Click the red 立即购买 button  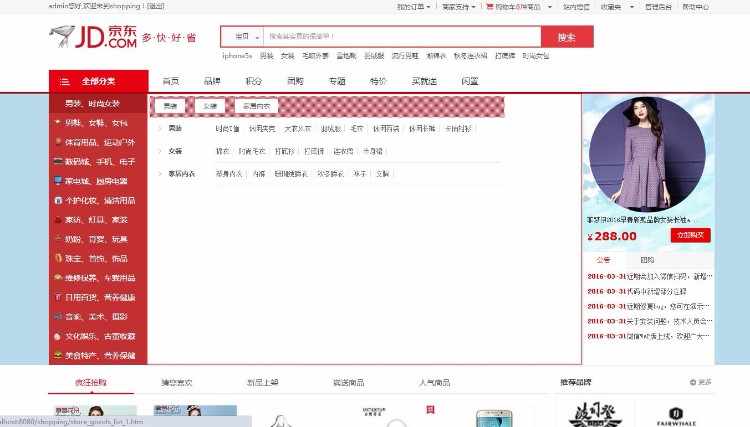(x=690, y=235)
